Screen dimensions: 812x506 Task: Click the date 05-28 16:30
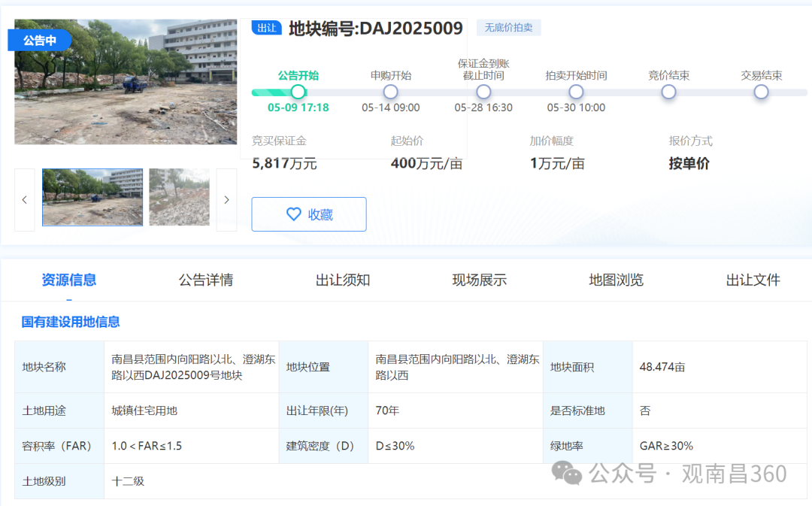pos(483,108)
